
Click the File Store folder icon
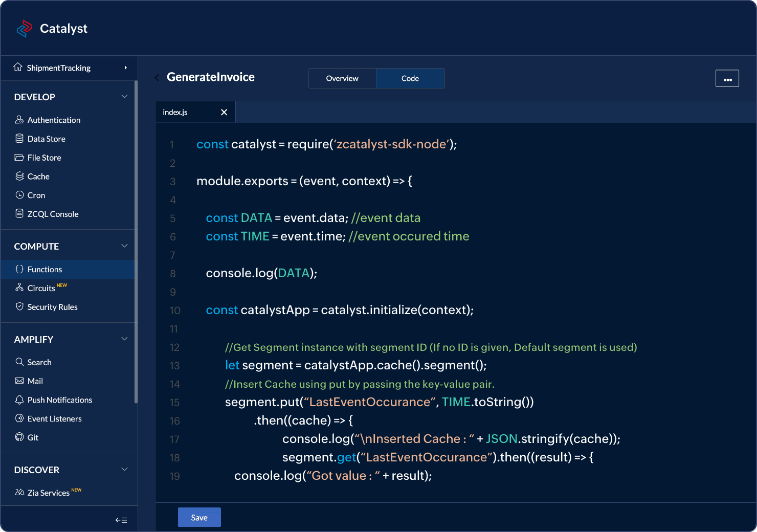point(19,158)
